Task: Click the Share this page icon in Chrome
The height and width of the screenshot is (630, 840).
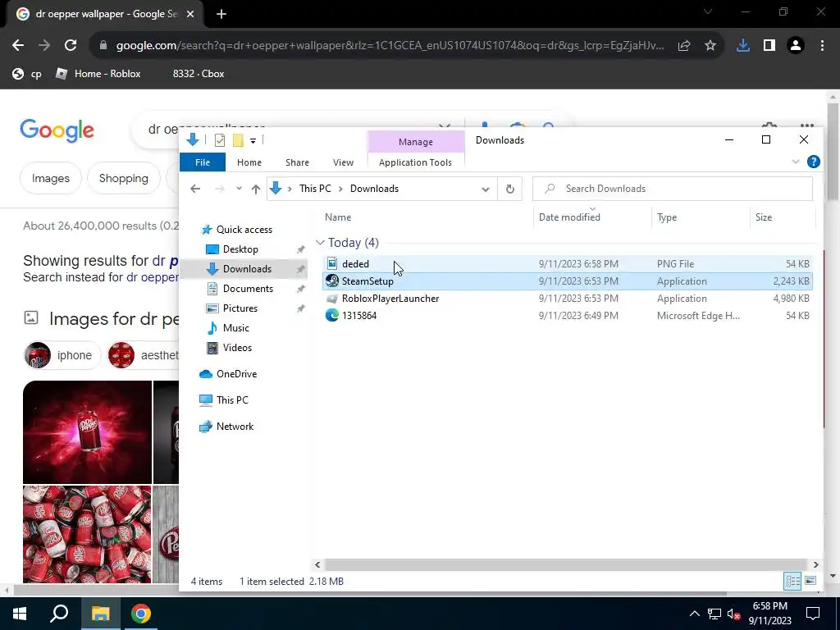Action: pos(684,46)
